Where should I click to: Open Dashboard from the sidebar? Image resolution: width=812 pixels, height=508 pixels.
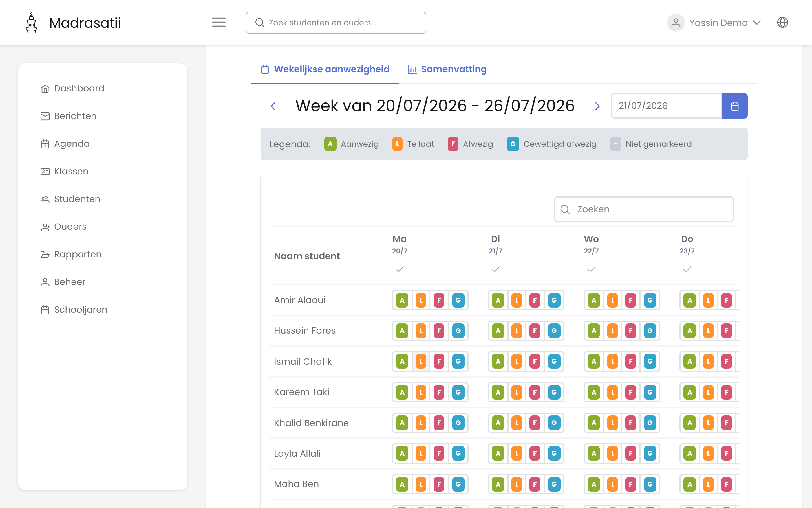tap(79, 88)
